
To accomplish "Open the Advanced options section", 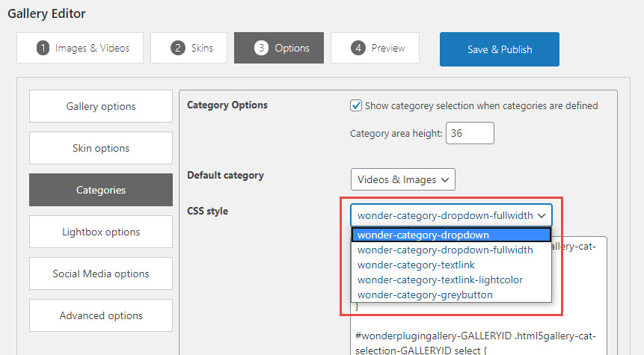I will pyautogui.click(x=101, y=315).
